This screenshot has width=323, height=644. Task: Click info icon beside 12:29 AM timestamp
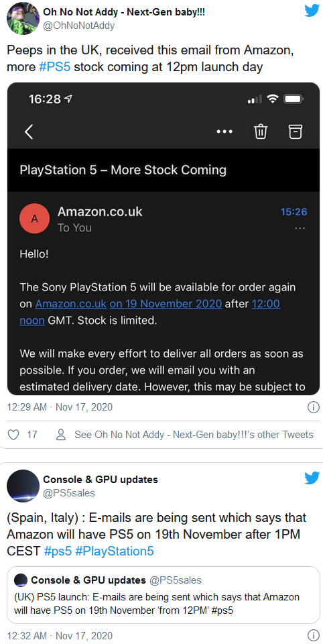(x=313, y=407)
